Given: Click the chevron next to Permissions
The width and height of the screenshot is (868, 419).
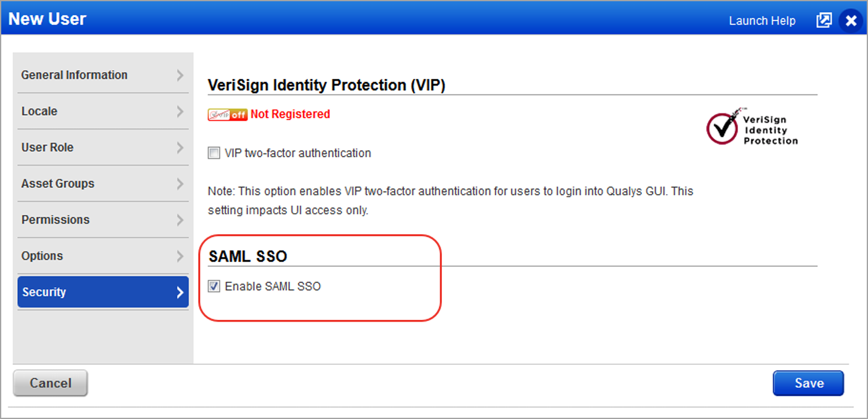Looking at the screenshot, I should point(180,220).
